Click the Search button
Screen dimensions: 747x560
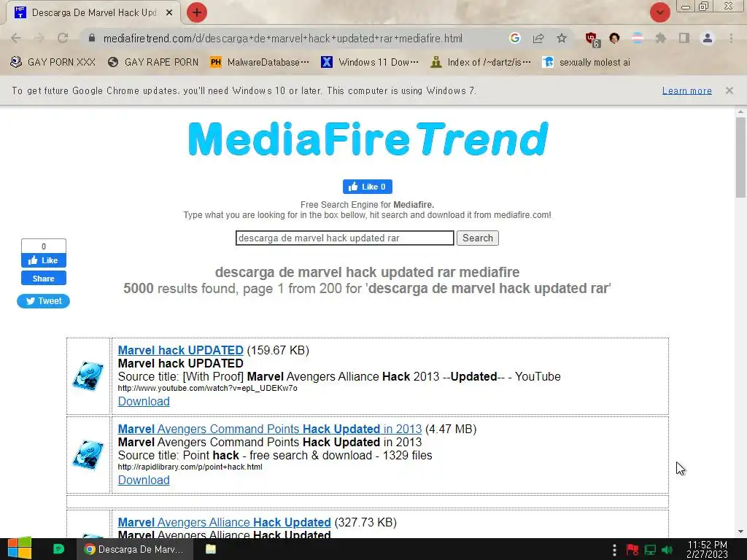477,238
